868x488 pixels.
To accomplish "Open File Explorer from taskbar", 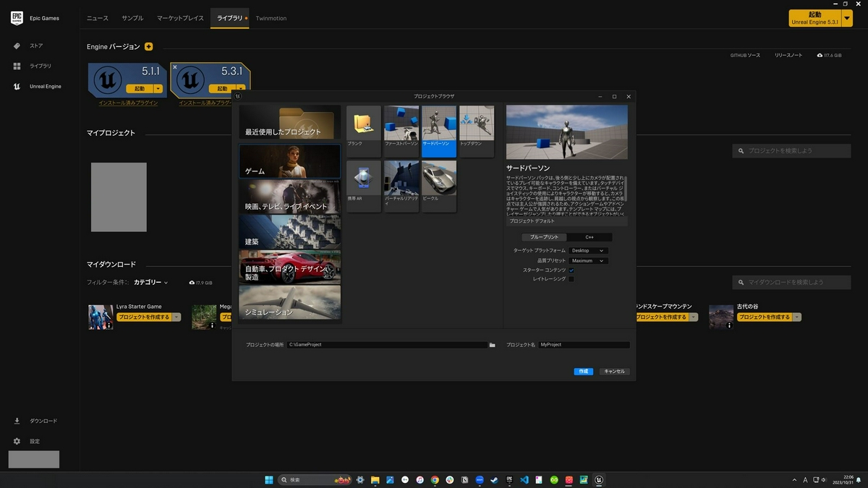I will [375, 479].
